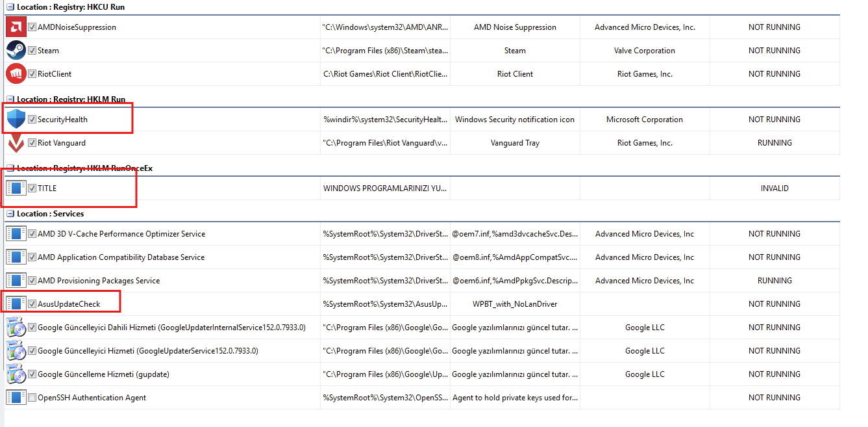Image resolution: width=868 pixels, height=427 pixels.
Task: Click the RUNNING status of Riot Vanguard
Action: tap(775, 143)
